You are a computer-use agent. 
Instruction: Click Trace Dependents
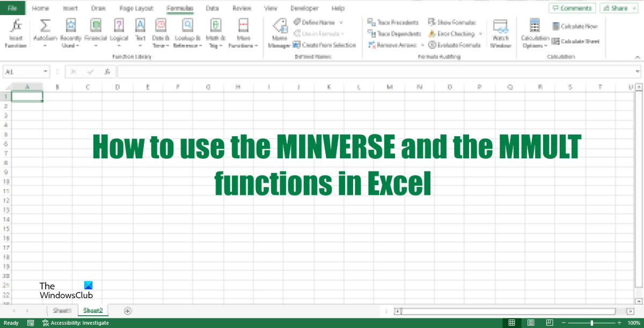pos(393,33)
